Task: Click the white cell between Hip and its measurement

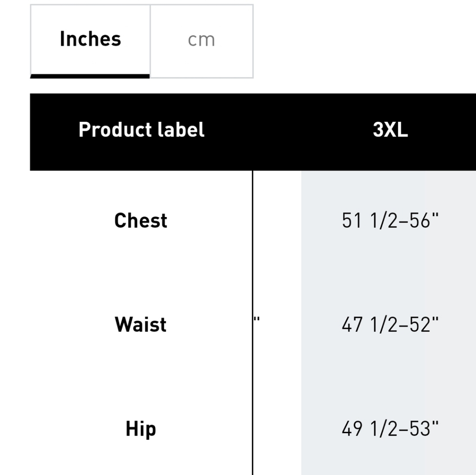Action: pyautogui.click(x=277, y=429)
